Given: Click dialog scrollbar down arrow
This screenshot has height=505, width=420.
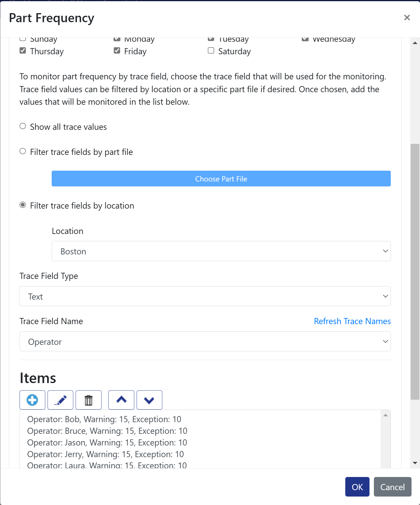Looking at the screenshot, I should click(x=415, y=463).
